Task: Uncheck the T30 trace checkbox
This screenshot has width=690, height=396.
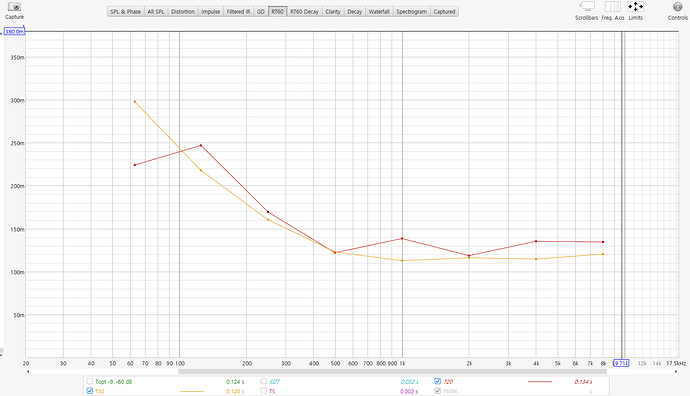Action: point(90,391)
